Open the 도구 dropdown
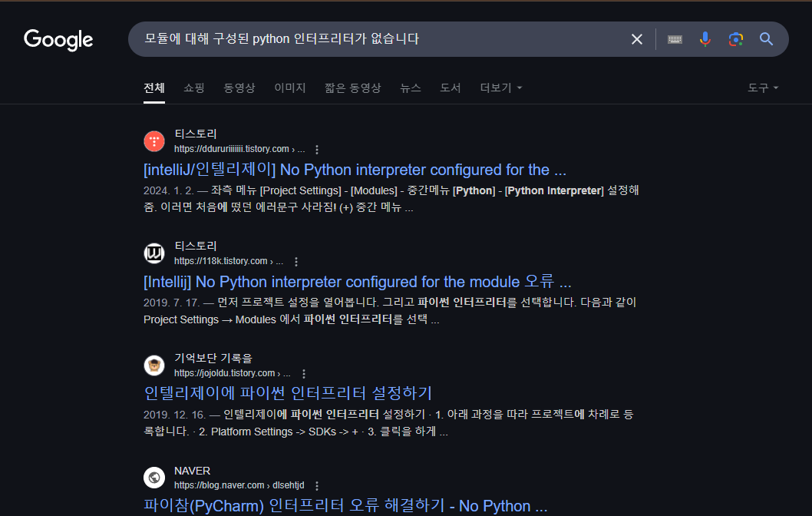The image size is (812, 516). [763, 88]
